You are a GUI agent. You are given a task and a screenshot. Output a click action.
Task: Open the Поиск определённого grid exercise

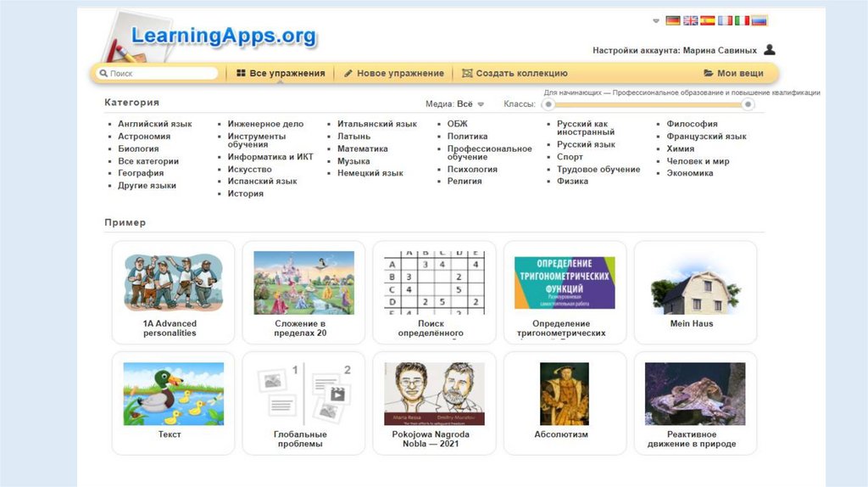pos(434,292)
